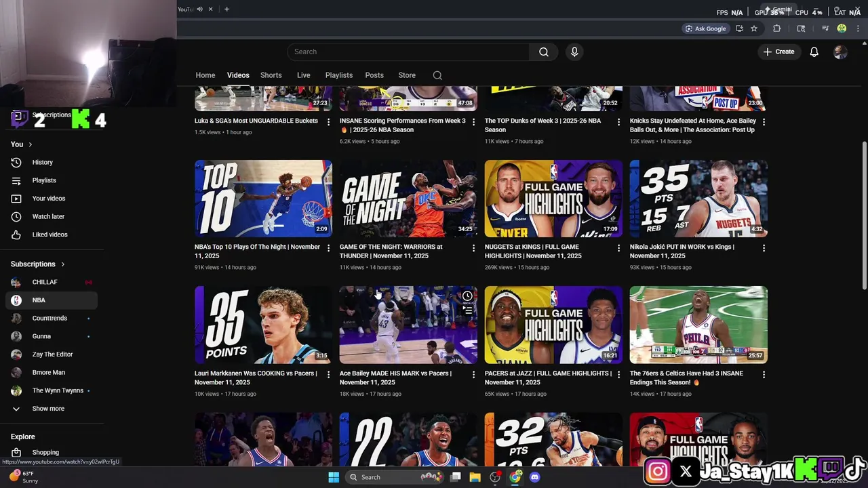Search within channel magnifier icon
Image resolution: width=868 pixels, height=488 pixels.
437,75
